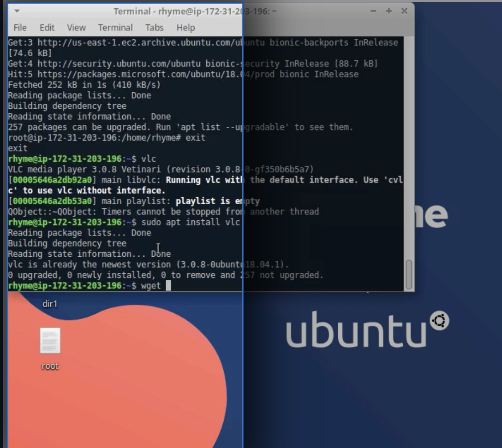Select the dir1 desktop label
Screen dimensions: 502x448
[50, 304]
